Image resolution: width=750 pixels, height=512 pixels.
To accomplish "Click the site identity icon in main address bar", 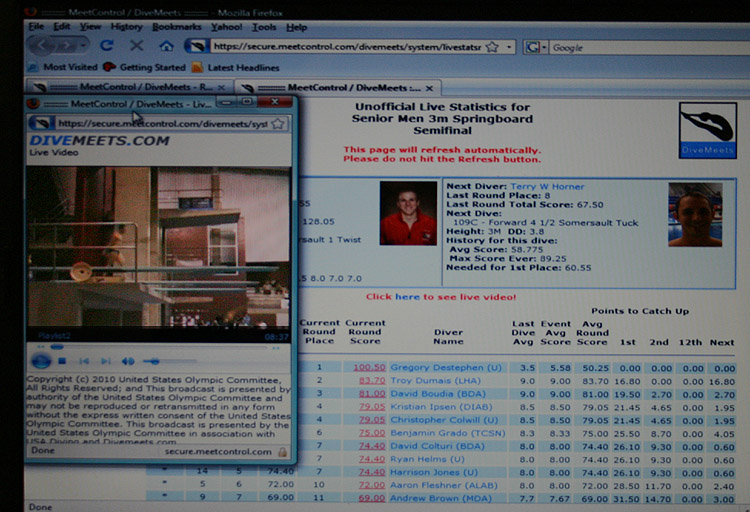I will (x=196, y=46).
